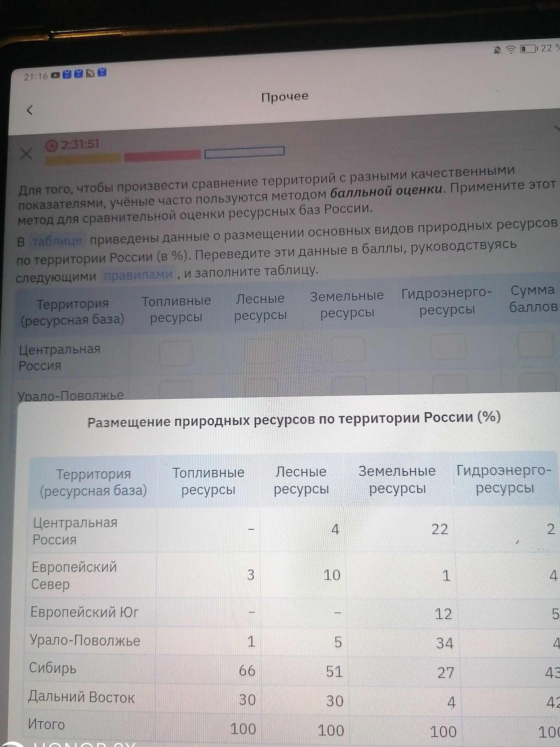560x747 pixels.
Task: Select the blue-outlined progress bar segment
Action: click(244, 152)
